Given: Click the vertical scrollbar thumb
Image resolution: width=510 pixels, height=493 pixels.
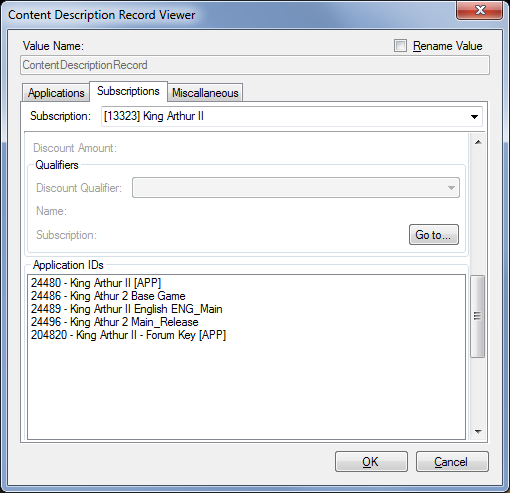Looking at the screenshot, I should (477, 316).
